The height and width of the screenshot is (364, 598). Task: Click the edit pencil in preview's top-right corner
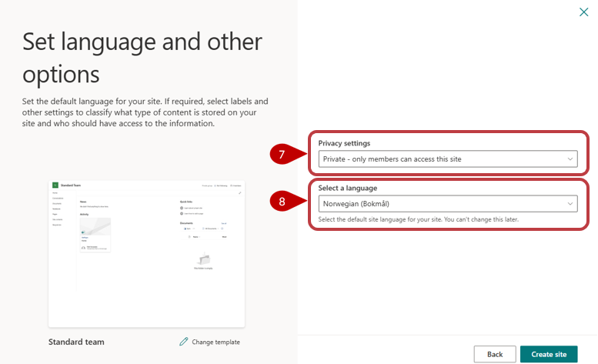(239, 193)
